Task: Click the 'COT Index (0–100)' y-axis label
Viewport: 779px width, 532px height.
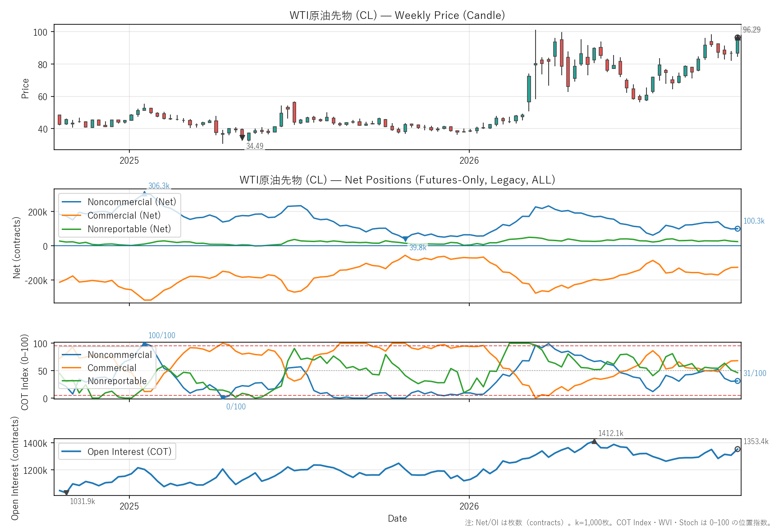Action: pyautogui.click(x=25, y=372)
